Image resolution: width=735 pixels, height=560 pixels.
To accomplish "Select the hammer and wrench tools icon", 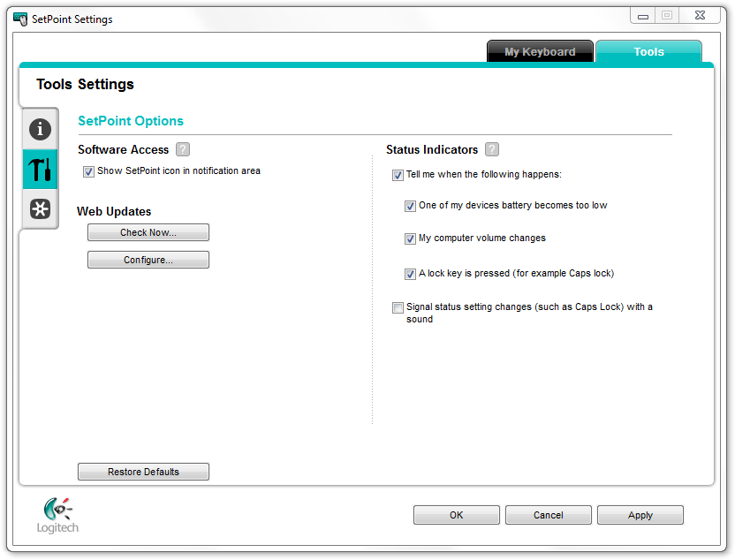I will point(40,169).
